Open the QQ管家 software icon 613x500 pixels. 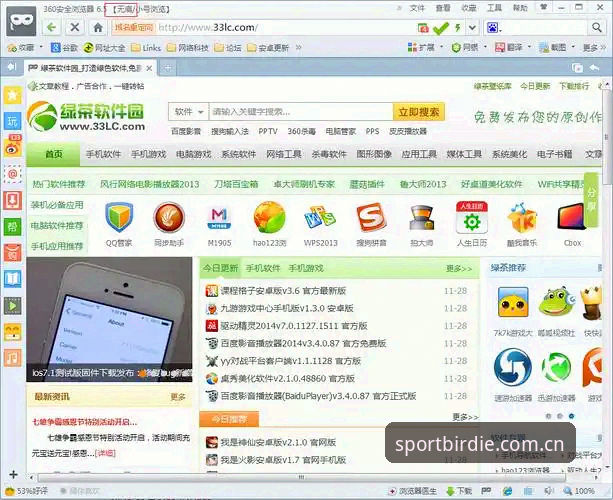pos(119,217)
